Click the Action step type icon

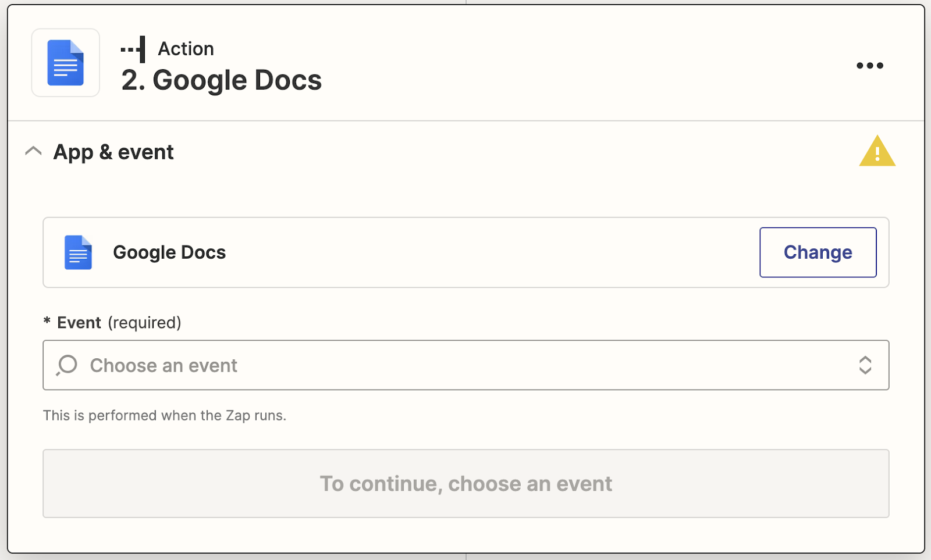133,49
